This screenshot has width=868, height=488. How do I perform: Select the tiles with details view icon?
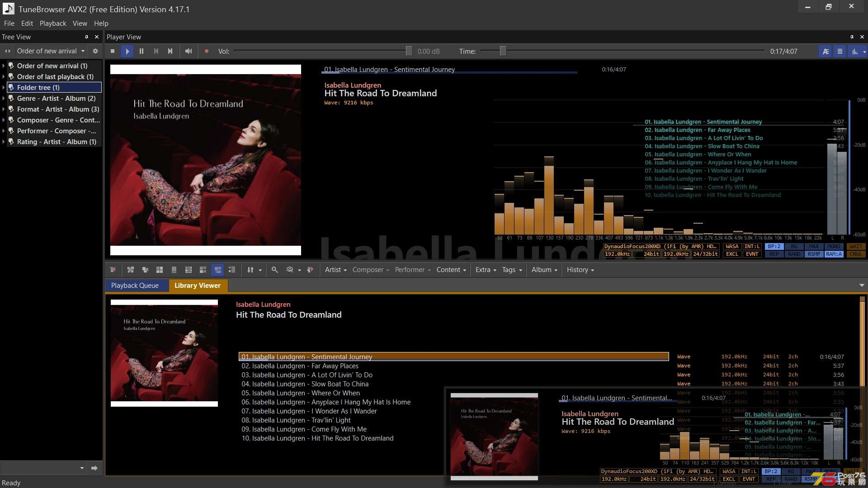pyautogui.click(x=203, y=270)
